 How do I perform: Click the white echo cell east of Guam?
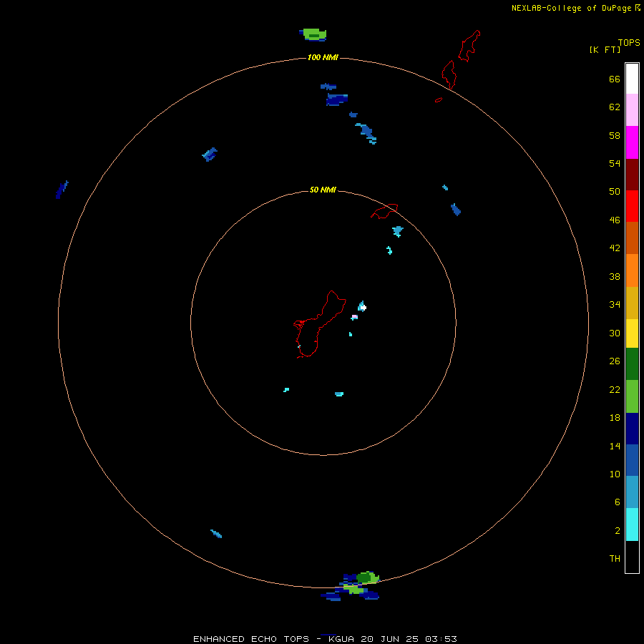click(x=364, y=307)
